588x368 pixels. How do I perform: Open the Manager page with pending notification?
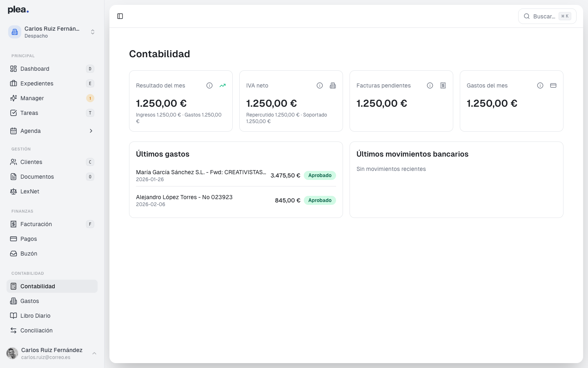pos(32,98)
